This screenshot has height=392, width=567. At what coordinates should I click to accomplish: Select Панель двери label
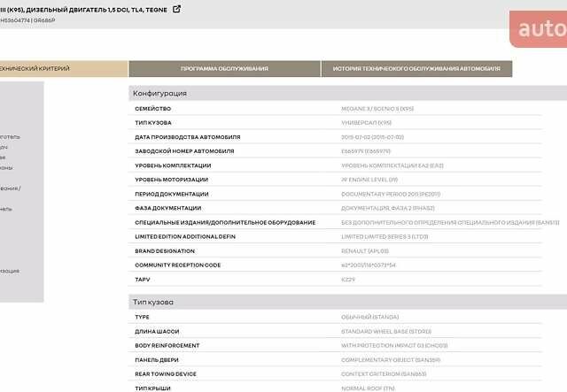(157, 360)
